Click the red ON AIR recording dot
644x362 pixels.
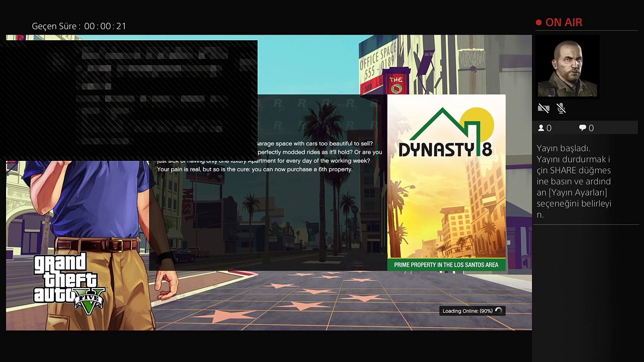point(539,23)
